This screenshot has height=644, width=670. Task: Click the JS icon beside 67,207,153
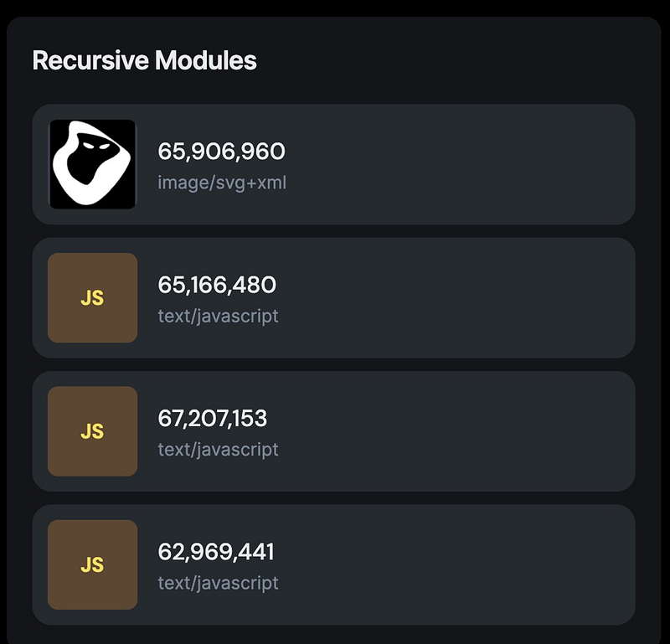tap(92, 431)
